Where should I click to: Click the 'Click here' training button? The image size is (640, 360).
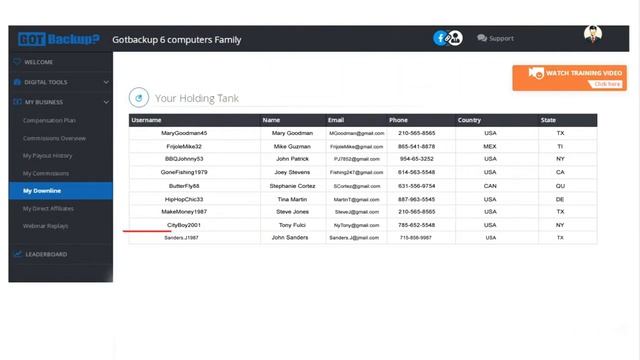click(x=607, y=84)
